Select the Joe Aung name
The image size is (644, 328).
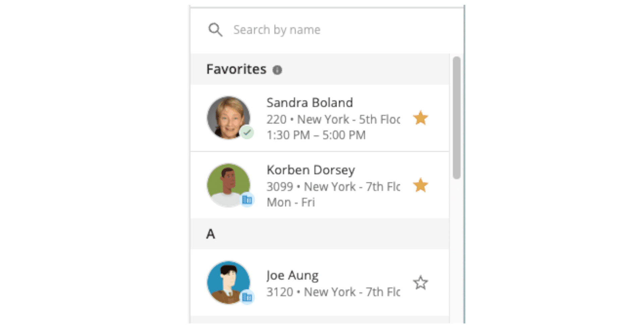pyautogui.click(x=292, y=275)
